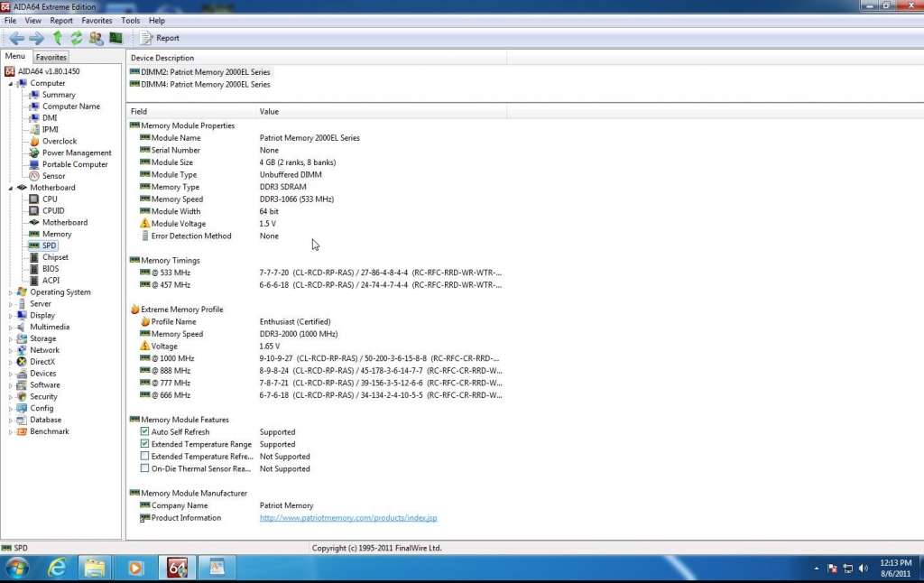Open Internet Explorer from the taskbar

point(58,568)
